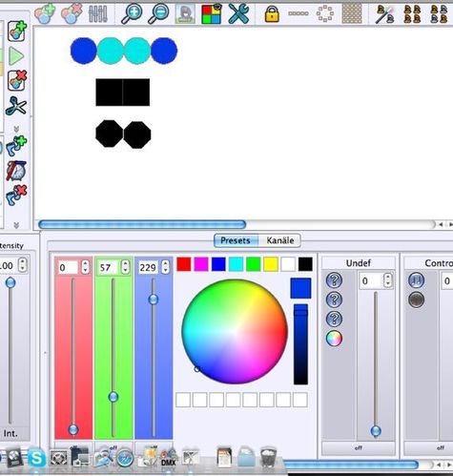Increment the blue value 229 stepper
The width and height of the screenshot is (453, 476).
(x=165, y=264)
